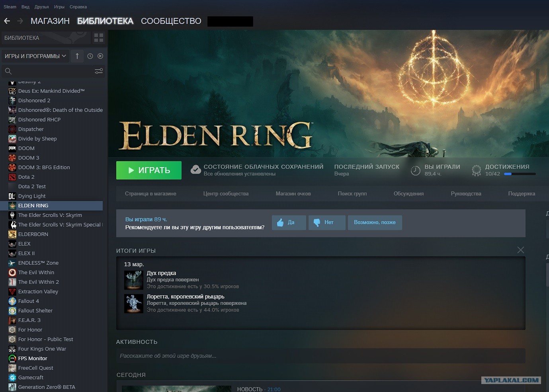Select ENDLESS Zone icon in list
The height and width of the screenshot is (392, 549).
12,263
